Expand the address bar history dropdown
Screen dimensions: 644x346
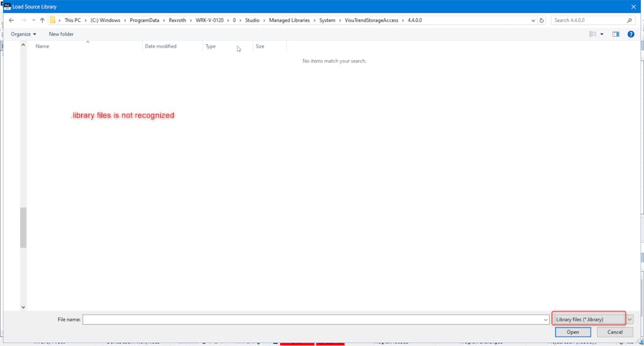click(x=533, y=20)
